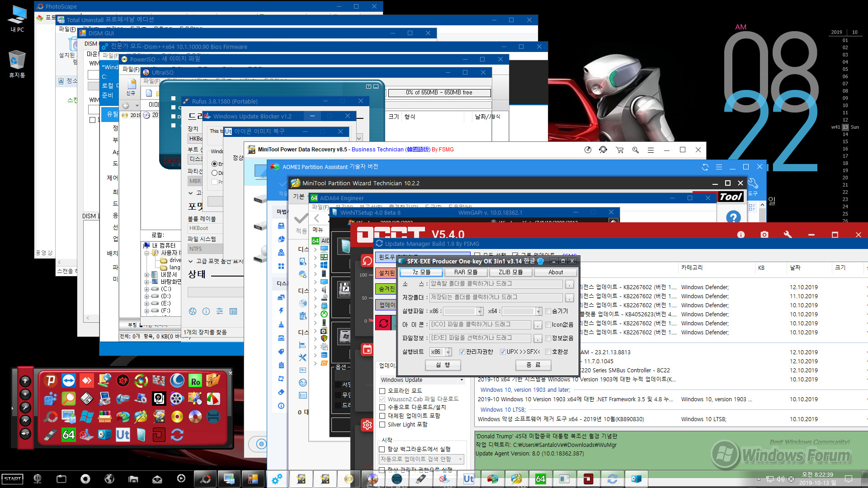Switch to the ZLIB 모듈 tab
Viewport: 868px width, 488px height.
click(x=511, y=272)
